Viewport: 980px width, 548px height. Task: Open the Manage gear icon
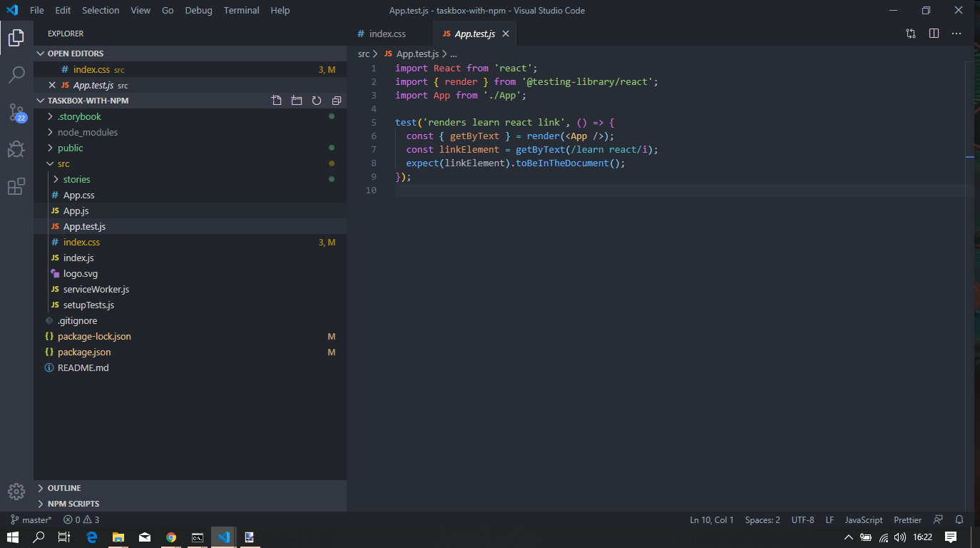16,492
